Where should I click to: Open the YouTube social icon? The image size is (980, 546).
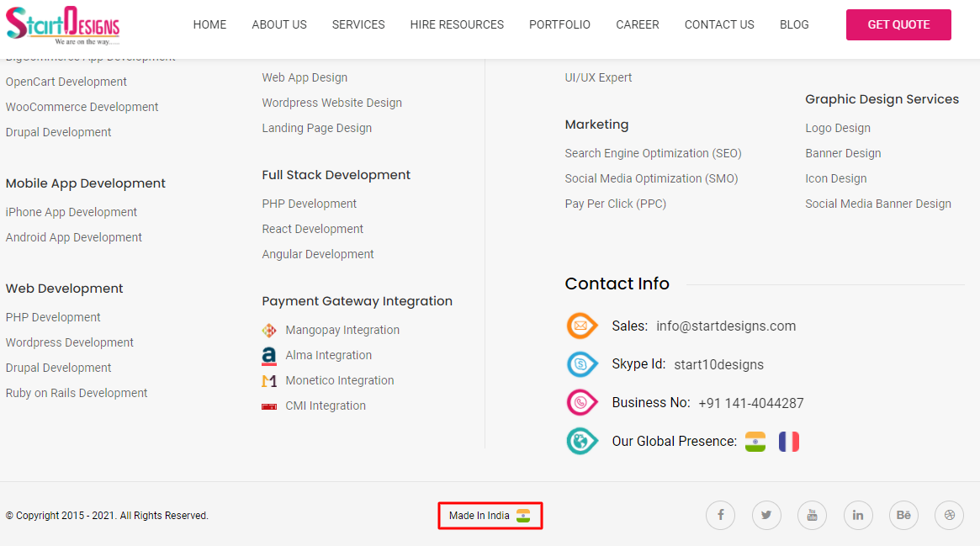812,515
